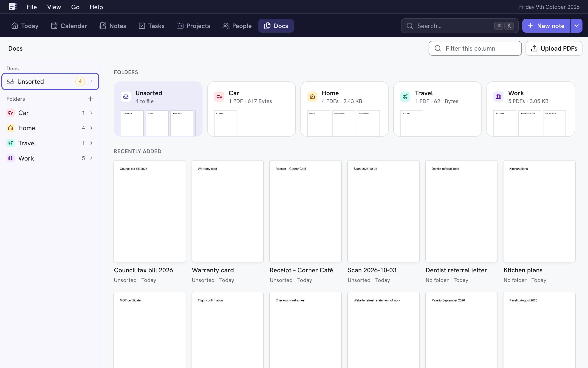Click the Home folder icon in sidebar
Image resolution: width=588 pixels, height=368 pixels.
click(x=10, y=128)
